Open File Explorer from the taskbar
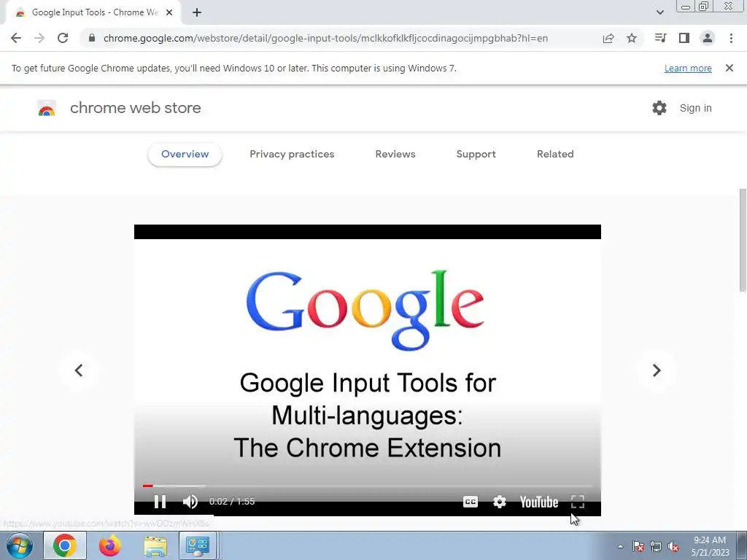The height and width of the screenshot is (560, 747). (x=155, y=545)
